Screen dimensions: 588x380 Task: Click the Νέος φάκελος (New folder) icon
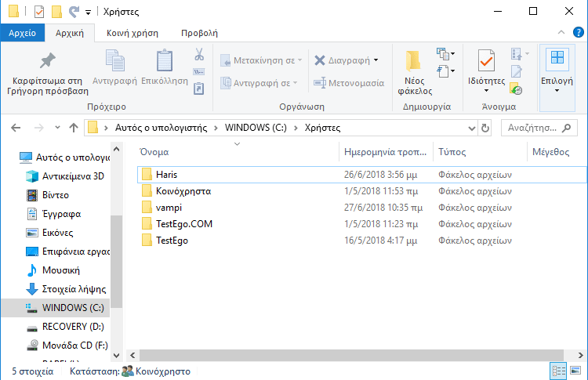click(414, 60)
